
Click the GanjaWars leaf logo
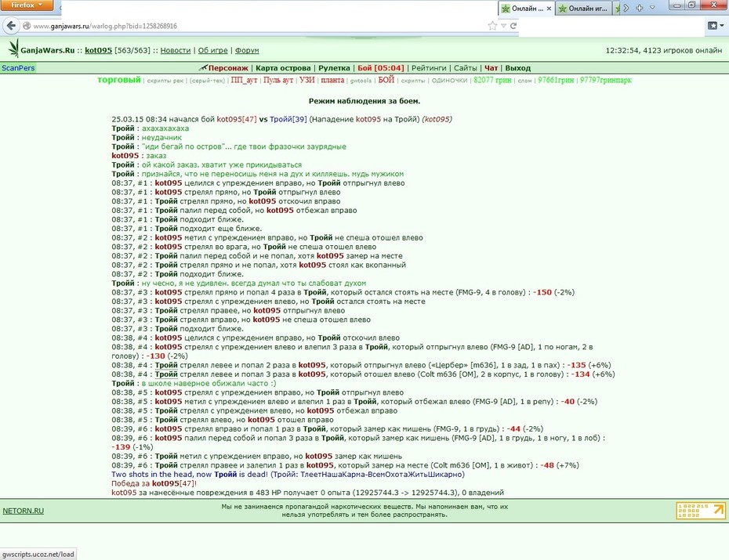coord(14,49)
